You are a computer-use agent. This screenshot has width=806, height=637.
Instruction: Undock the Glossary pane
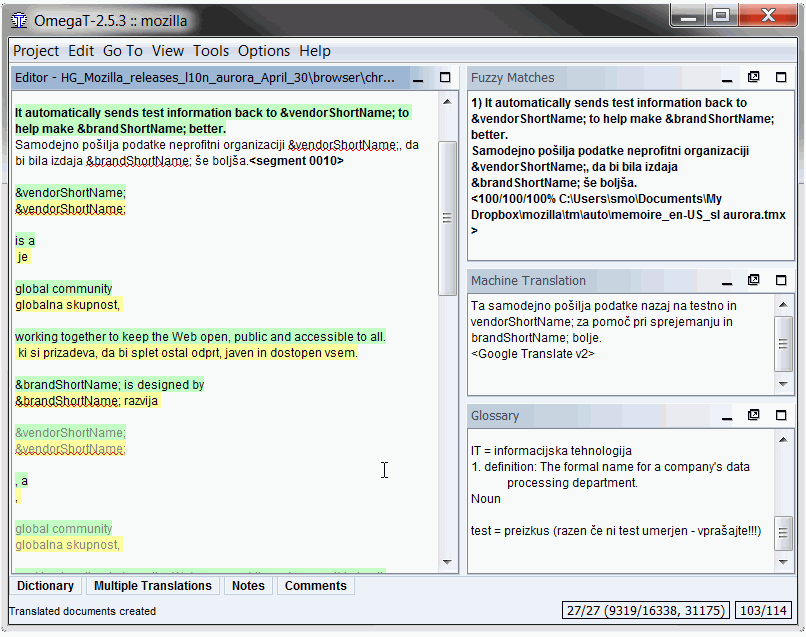(x=754, y=416)
